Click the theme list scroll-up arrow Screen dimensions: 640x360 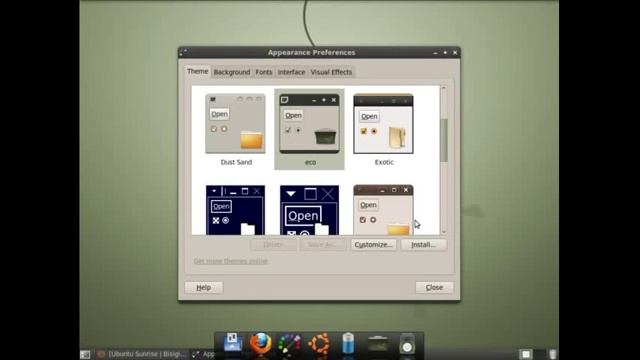tap(444, 88)
